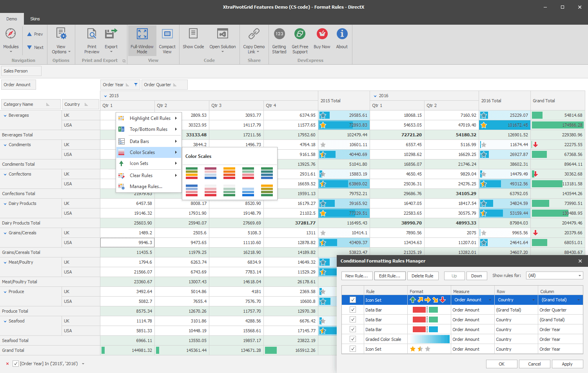Collapse the 2015 year column group
Screen dimensions: 588x373
pos(105,96)
